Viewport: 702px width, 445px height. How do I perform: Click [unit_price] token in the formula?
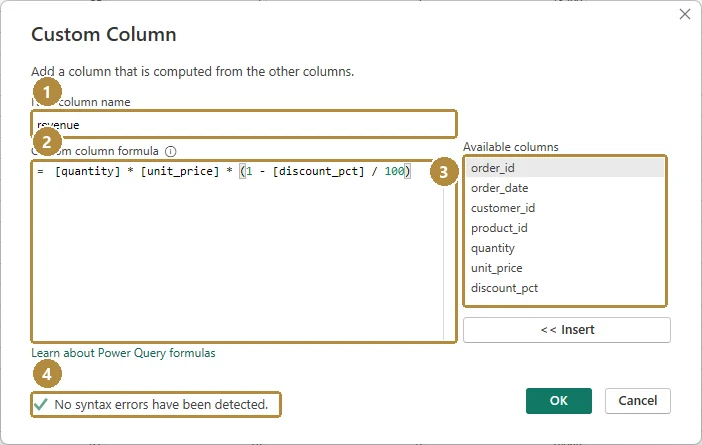180,171
